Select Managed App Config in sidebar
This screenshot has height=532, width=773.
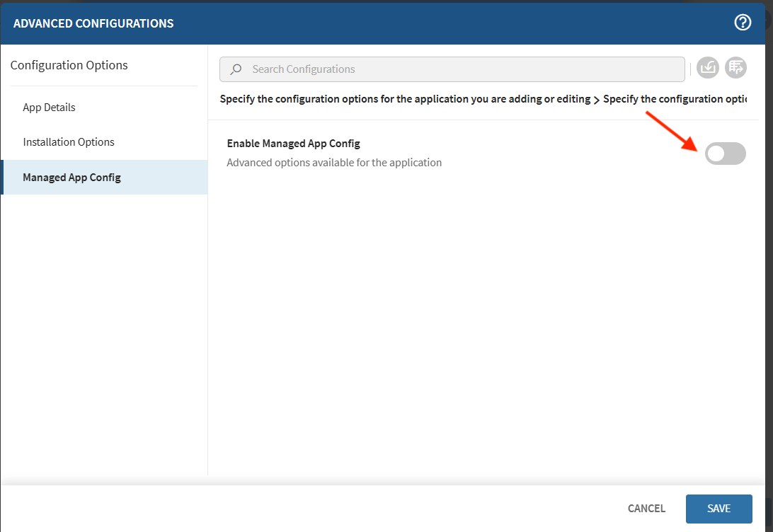(x=71, y=178)
